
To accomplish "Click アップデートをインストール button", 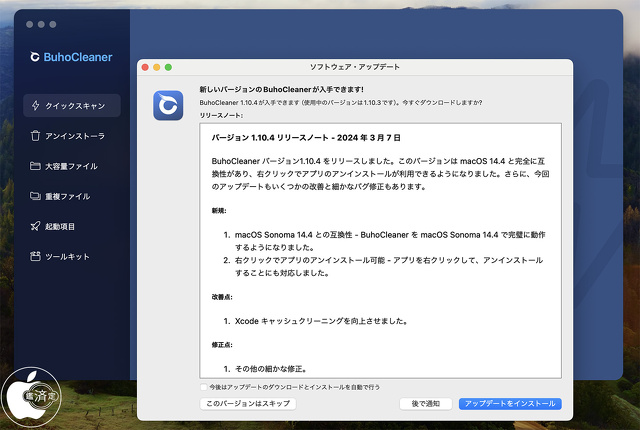I will 510,403.
